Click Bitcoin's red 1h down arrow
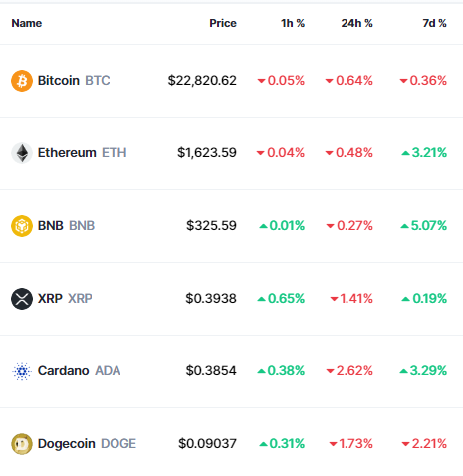 point(261,81)
